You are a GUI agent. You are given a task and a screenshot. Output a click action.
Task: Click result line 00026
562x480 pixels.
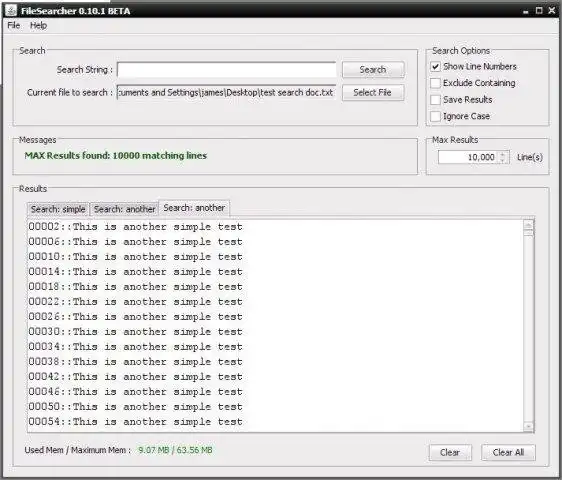135,317
